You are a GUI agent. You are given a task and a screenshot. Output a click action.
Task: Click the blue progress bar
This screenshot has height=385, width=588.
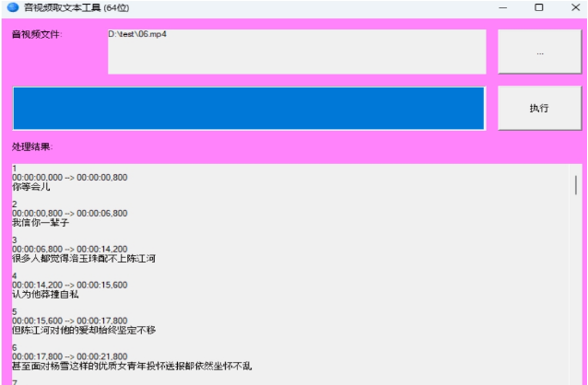pyautogui.click(x=249, y=109)
